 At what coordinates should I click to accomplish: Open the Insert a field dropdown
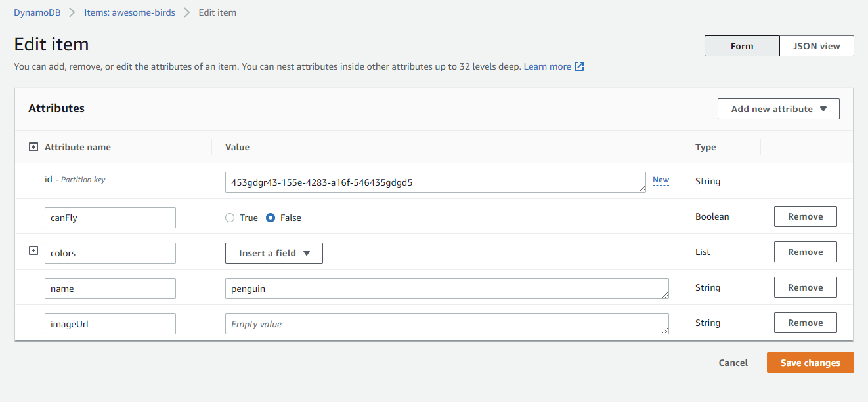(274, 253)
